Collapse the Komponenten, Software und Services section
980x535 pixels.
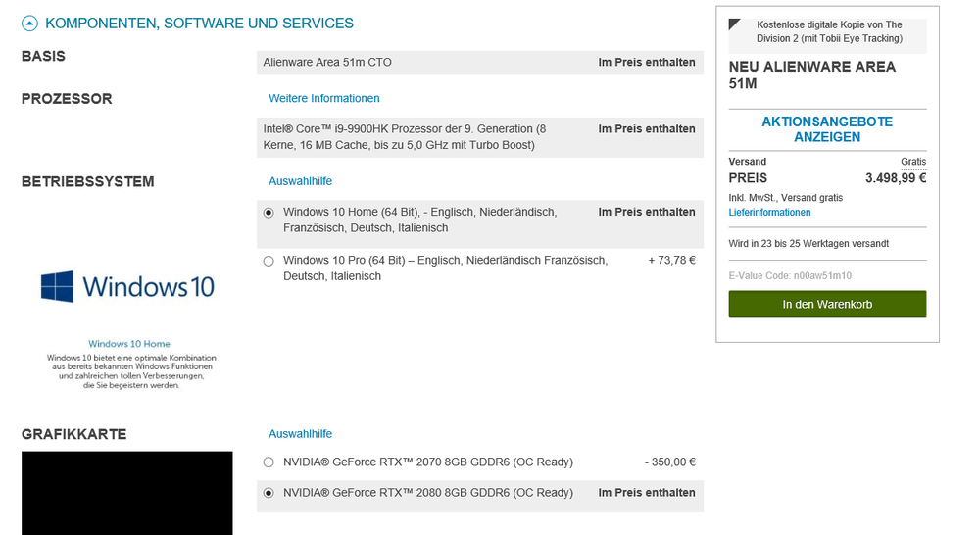pyautogui.click(x=30, y=23)
